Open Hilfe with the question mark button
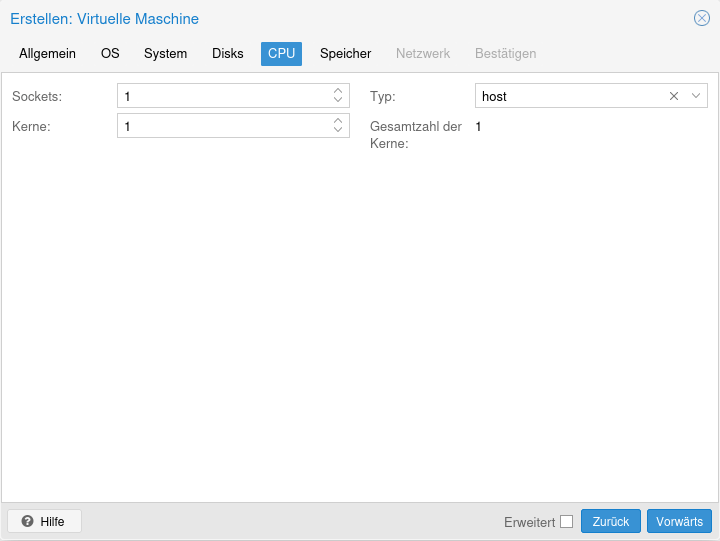The height and width of the screenshot is (541, 720). coord(44,521)
